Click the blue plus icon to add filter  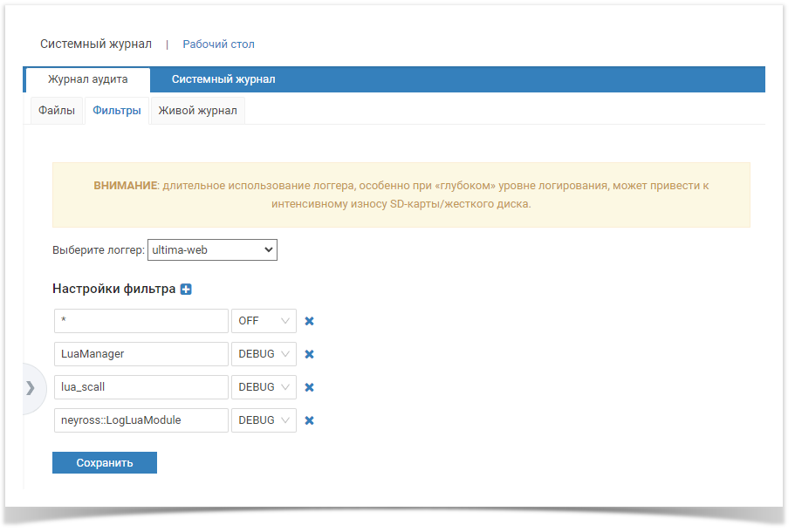186,290
